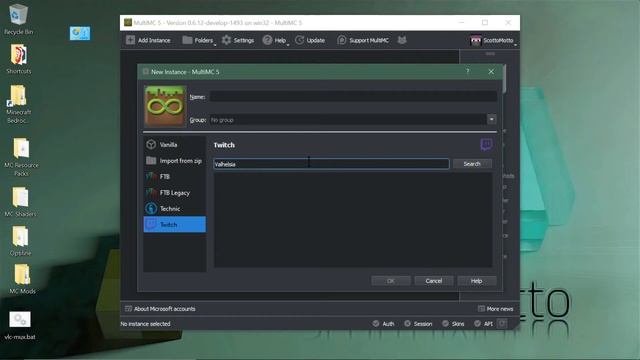Click the OK button
640x360 pixels.
tap(391, 281)
